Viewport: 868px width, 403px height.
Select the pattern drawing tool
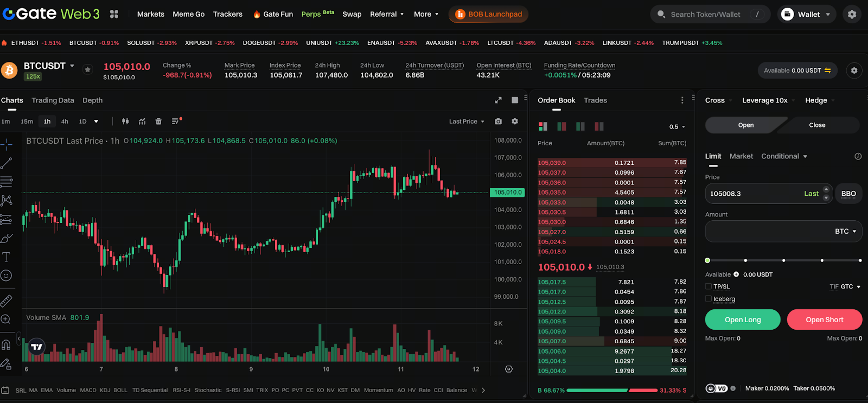pos(7,200)
